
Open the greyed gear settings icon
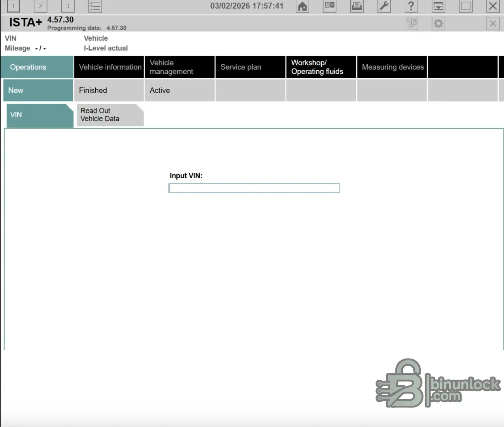438,23
